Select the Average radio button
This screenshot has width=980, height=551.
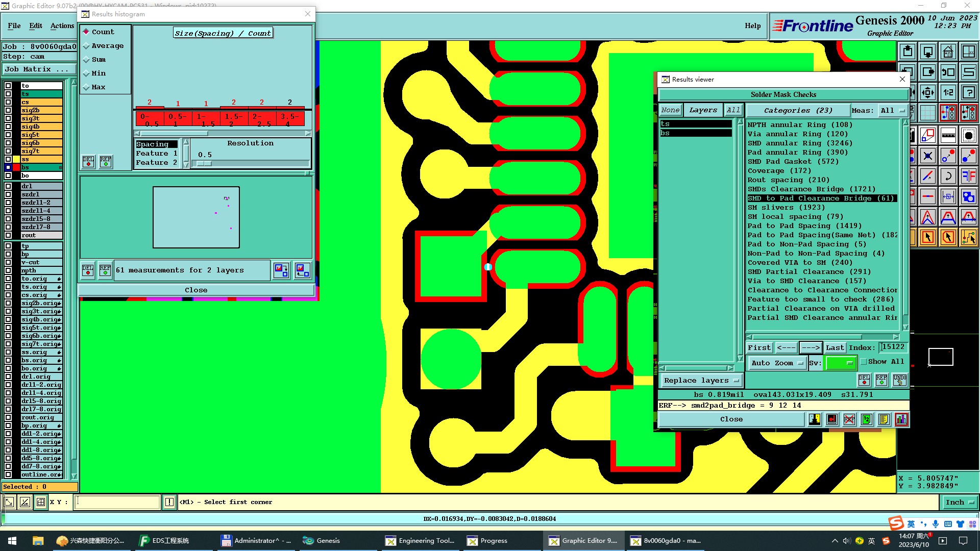click(87, 46)
